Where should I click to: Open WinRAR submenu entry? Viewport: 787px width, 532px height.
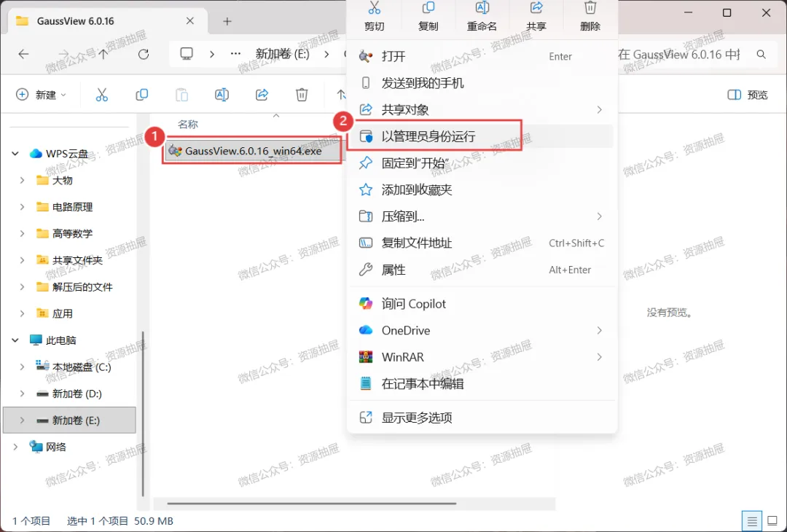(x=482, y=357)
